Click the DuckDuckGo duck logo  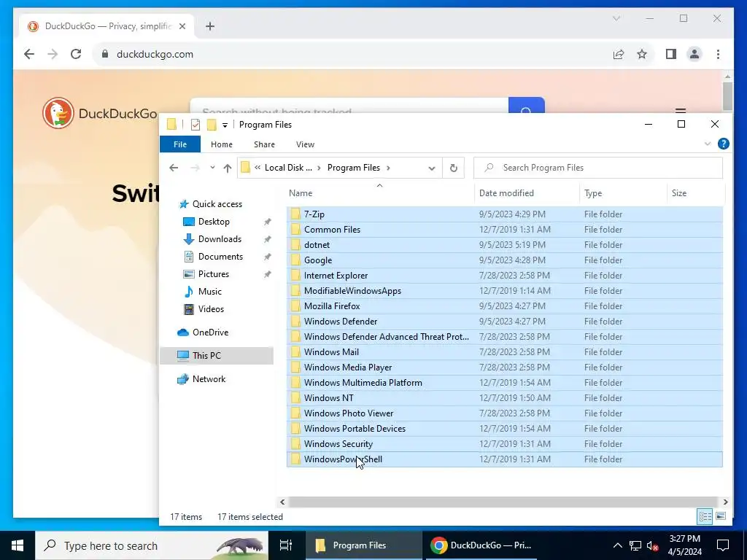(58, 113)
